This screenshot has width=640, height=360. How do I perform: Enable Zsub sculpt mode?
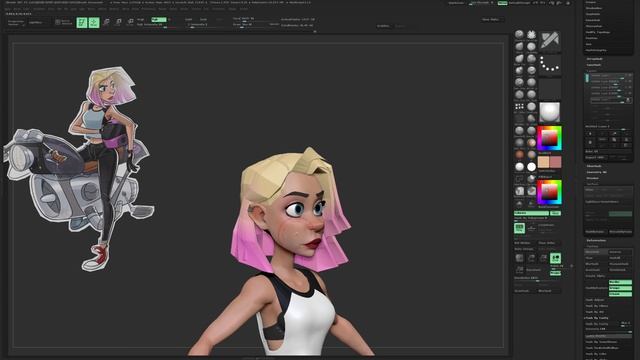(203, 19)
